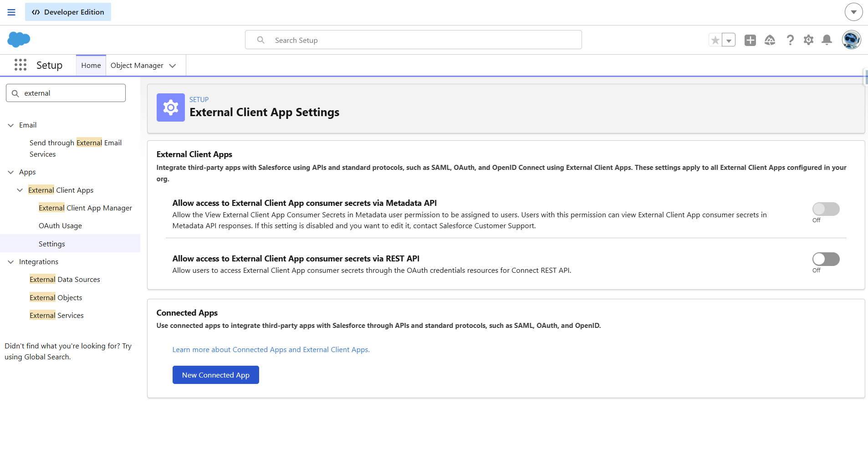This screenshot has height=465, width=868.
Task: Click the Quick Find magnifier icon
Action: pos(15,93)
